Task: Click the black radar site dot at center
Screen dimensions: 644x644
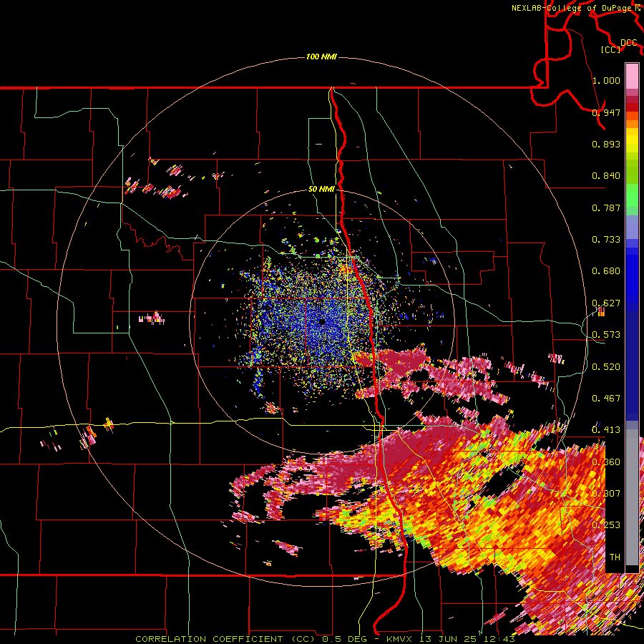Action: point(323,321)
